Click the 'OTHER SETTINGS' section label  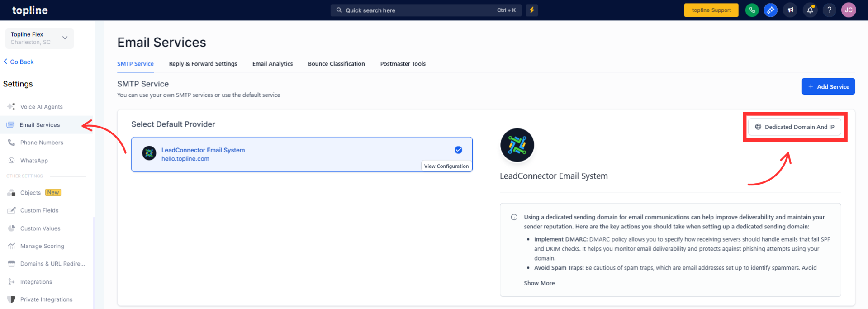pyautogui.click(x=24, y=176)
